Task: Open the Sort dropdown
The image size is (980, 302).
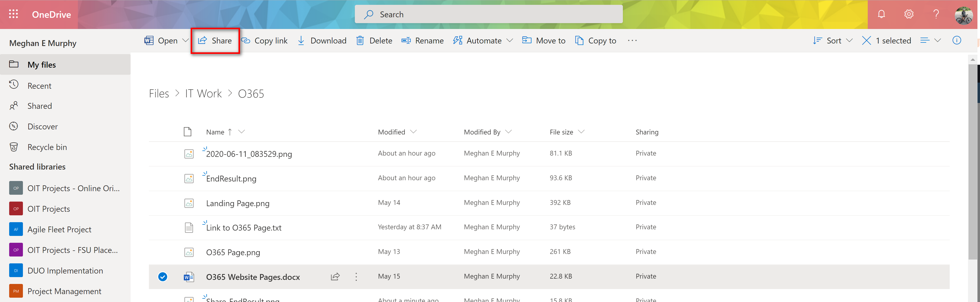Action: coord(832,41)
